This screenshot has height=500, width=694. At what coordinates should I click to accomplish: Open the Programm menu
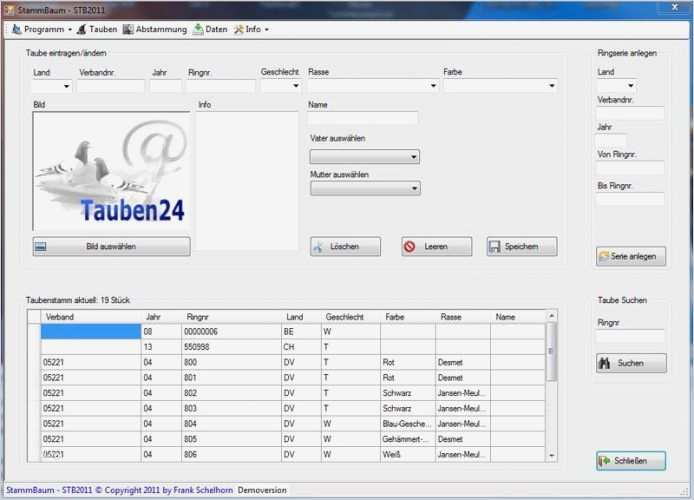(x=42, y=29)
